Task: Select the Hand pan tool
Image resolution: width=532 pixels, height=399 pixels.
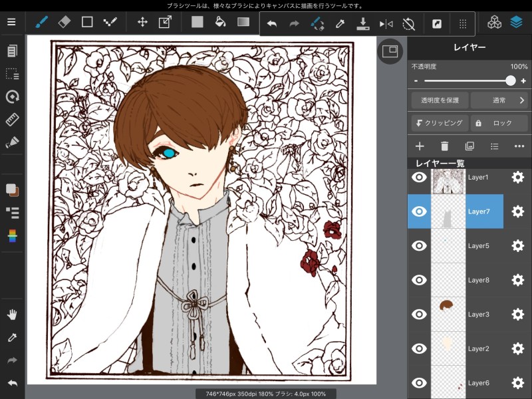Action: (x=12, y=315)
